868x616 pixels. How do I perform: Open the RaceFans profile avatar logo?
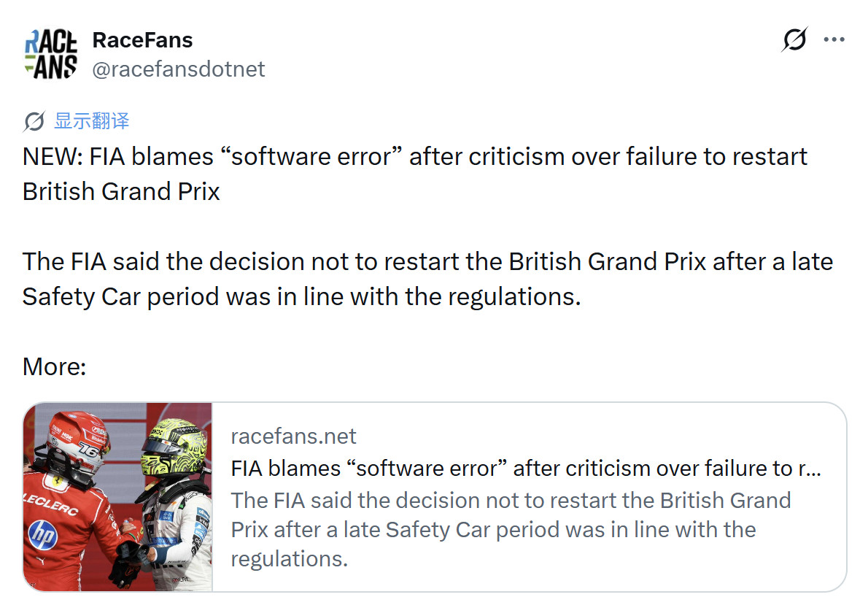[x=51, y=54]
